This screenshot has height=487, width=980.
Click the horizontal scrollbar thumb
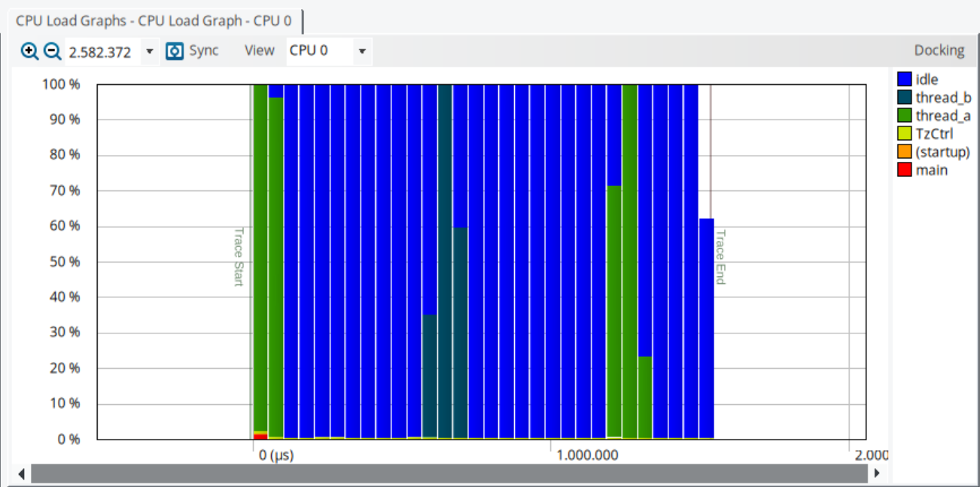pyautogui.click(x=449, y=474)
